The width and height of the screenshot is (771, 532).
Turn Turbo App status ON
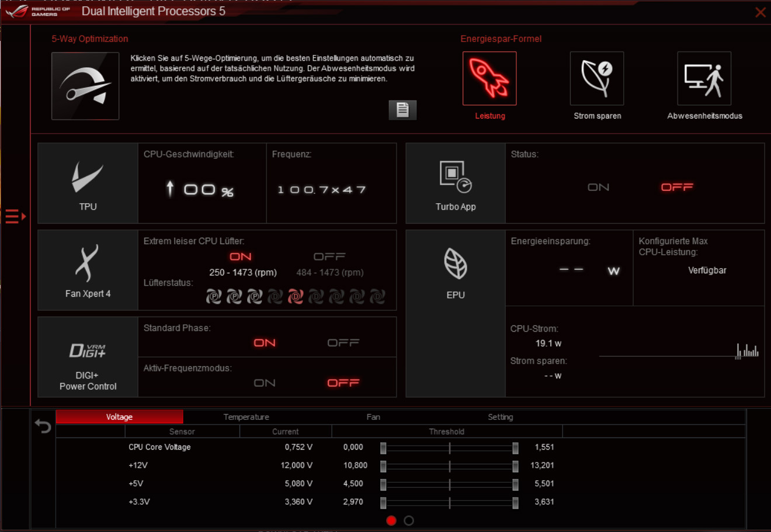tap(598, 187)
